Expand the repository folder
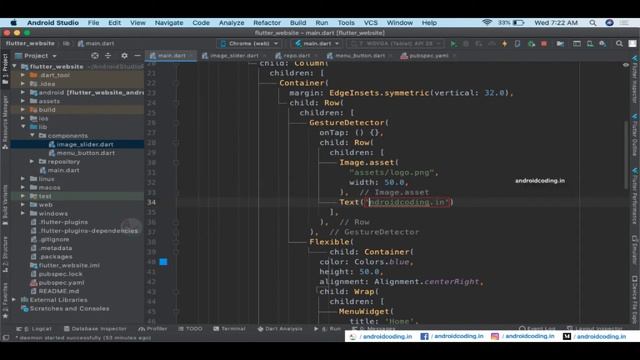Image resolution: width=640 pixels, height=360 pixels. pyautogui.click(x=32, y=162)
